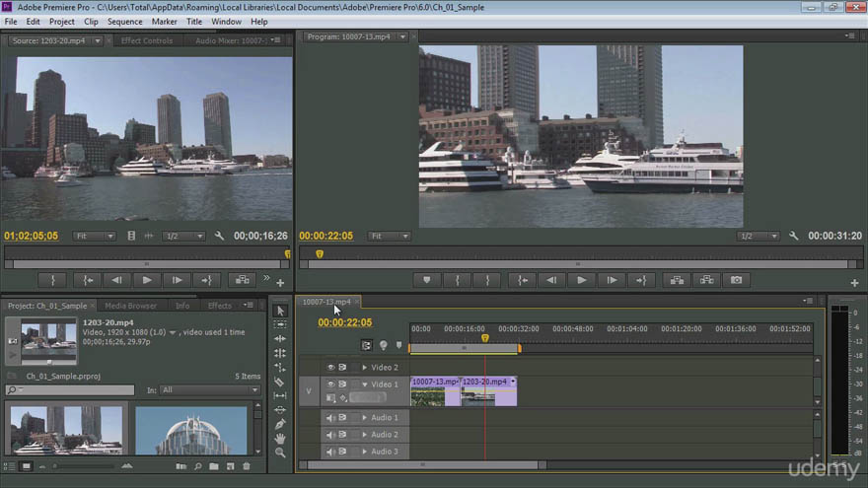Click the Extract button in Program monitor
The image size is (868, 488).
[707, 280]
